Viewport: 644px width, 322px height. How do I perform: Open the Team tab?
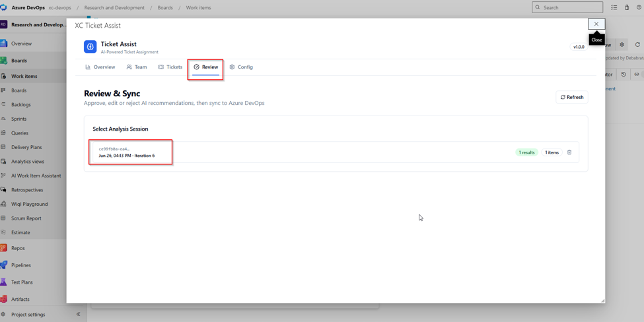(137, 67)
